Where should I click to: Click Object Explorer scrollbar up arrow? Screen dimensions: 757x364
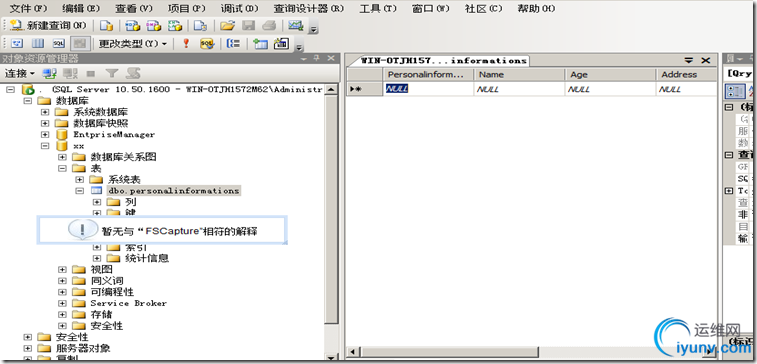331,90
